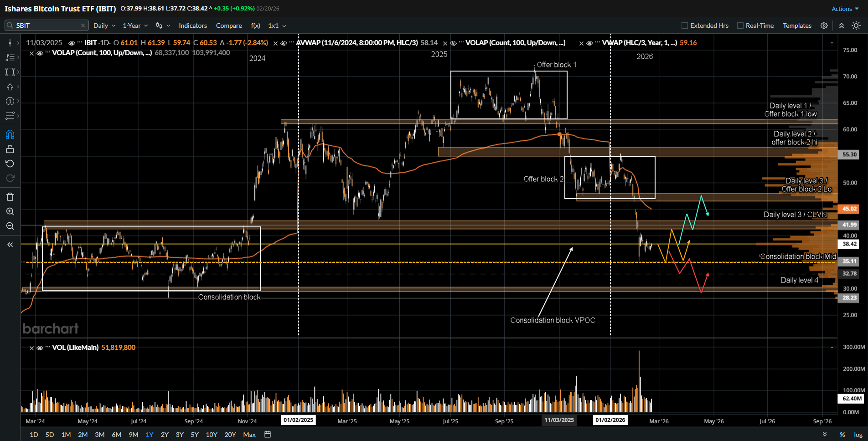Toggle percent scale mode
Screen dimensions: 868x441
pyautogui.click(x=842, y=435)
